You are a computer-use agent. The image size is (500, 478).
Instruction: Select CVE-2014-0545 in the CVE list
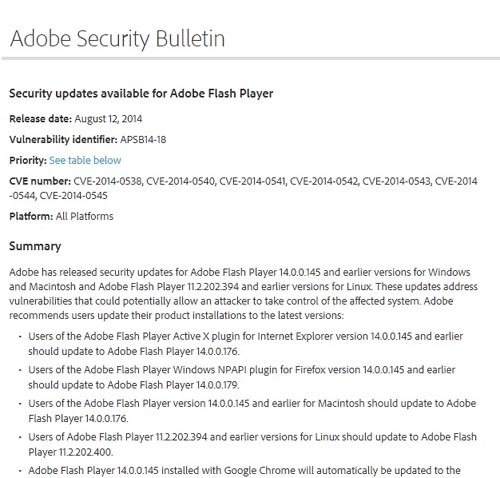coord(73,195)
